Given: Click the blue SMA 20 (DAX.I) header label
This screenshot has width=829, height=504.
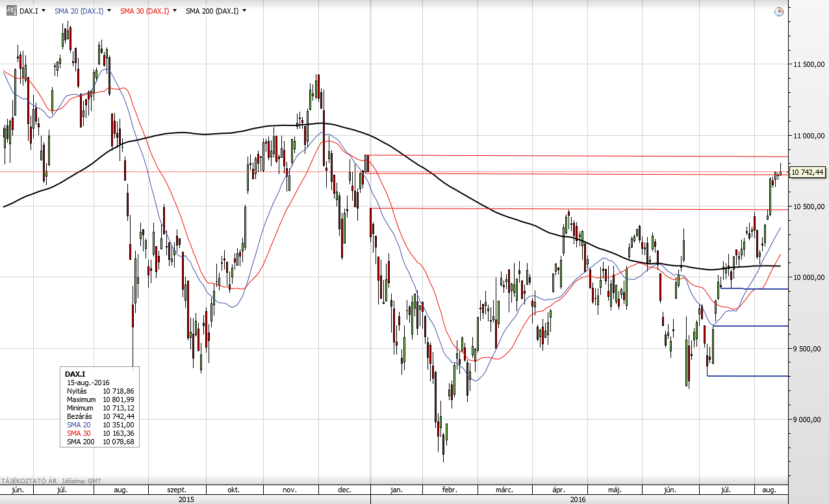Looking at the screenshot, I should point(79,11).
